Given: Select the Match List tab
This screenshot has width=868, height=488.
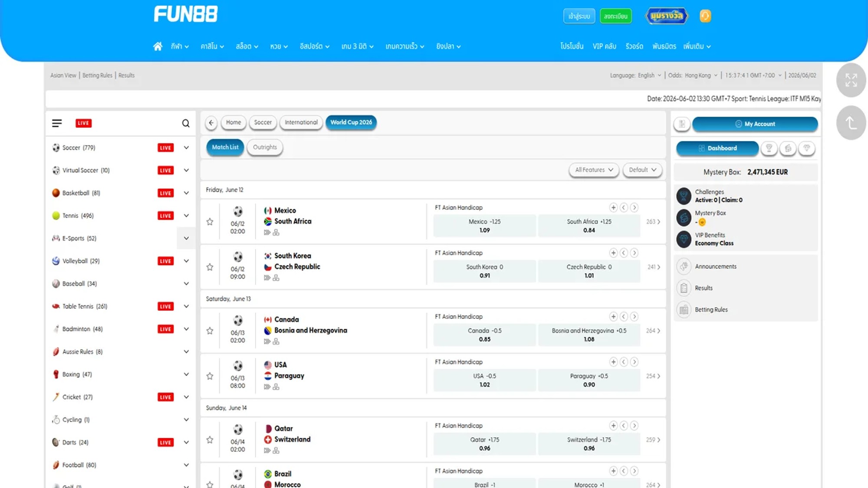Looking at the screenshot, I should coord(225,147).
